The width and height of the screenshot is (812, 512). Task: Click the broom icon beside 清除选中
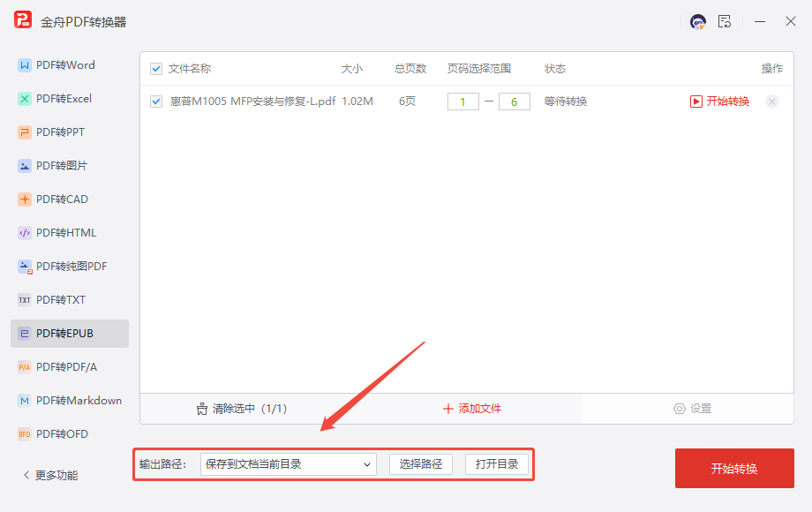pyautogui.click(x=202, y=409)
